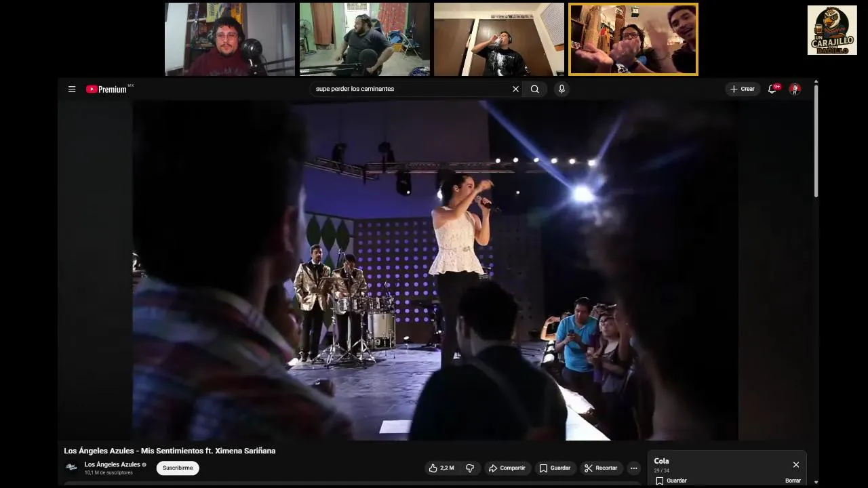Dislike the video with thumbs down
The image size is (868, 488).
point(470,468)
